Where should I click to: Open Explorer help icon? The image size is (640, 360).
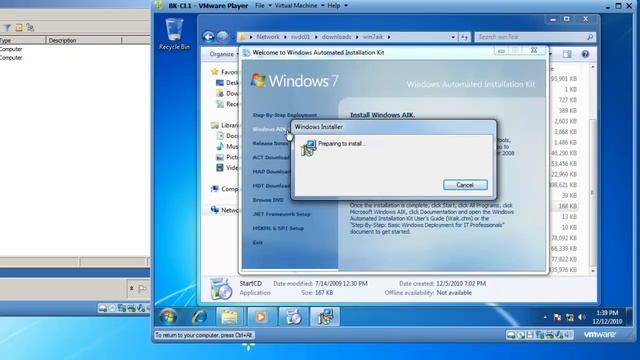click(x=585, y=54)
